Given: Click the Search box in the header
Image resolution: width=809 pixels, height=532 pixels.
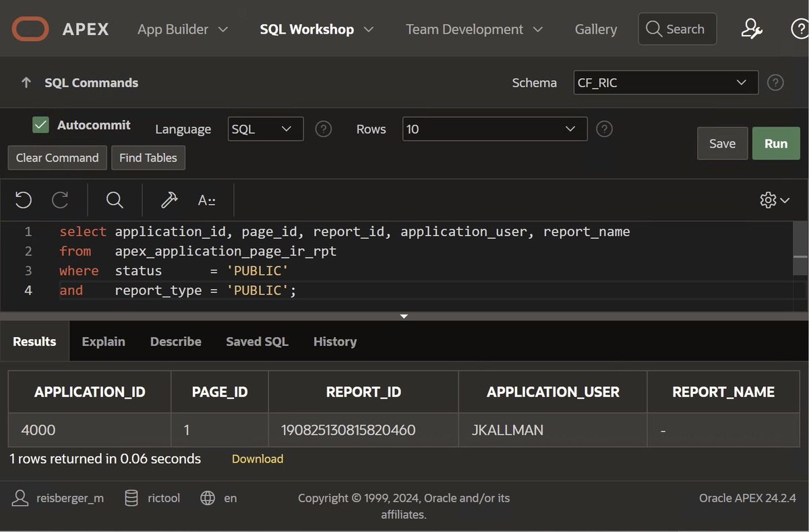Looking at the screenshot, I should click(x=677, y=29).
